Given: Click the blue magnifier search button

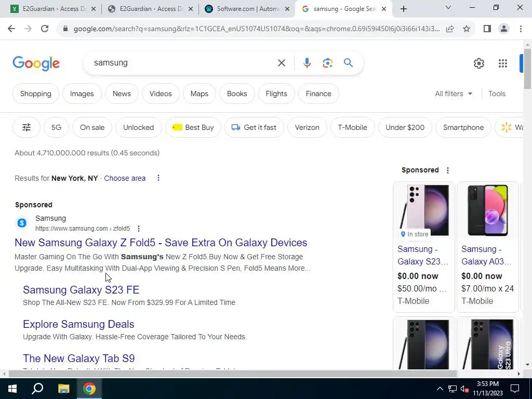Looking at the screenshot, I should (348, 63).
